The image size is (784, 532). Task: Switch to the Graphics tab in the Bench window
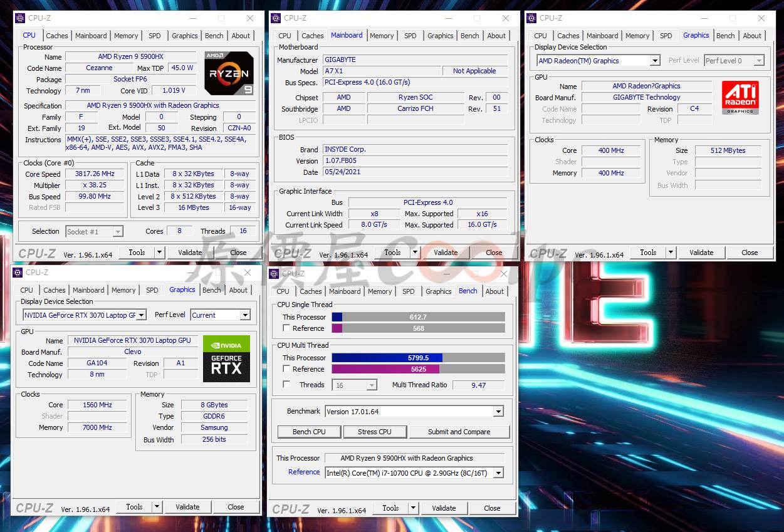click(439, 291)
